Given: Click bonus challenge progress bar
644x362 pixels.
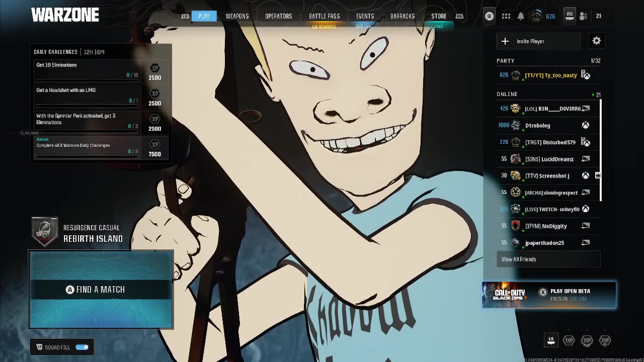Looking at the screenshot, I should pos(87,157).
